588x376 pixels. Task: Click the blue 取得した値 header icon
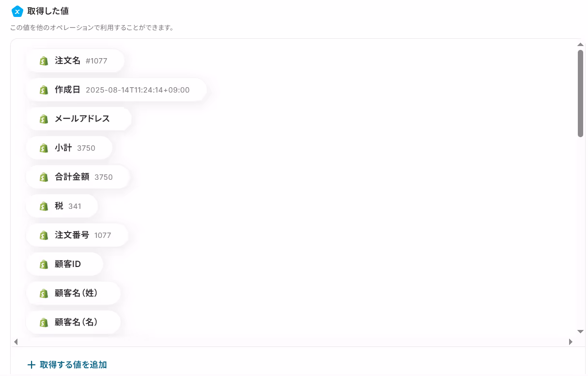tap(17, 11)
